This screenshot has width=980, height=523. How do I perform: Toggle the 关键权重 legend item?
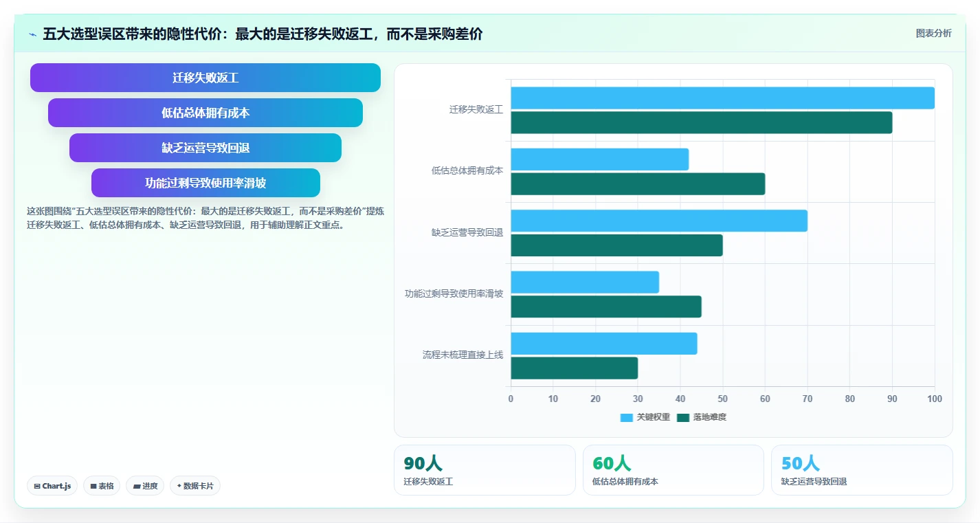[645, 417]
